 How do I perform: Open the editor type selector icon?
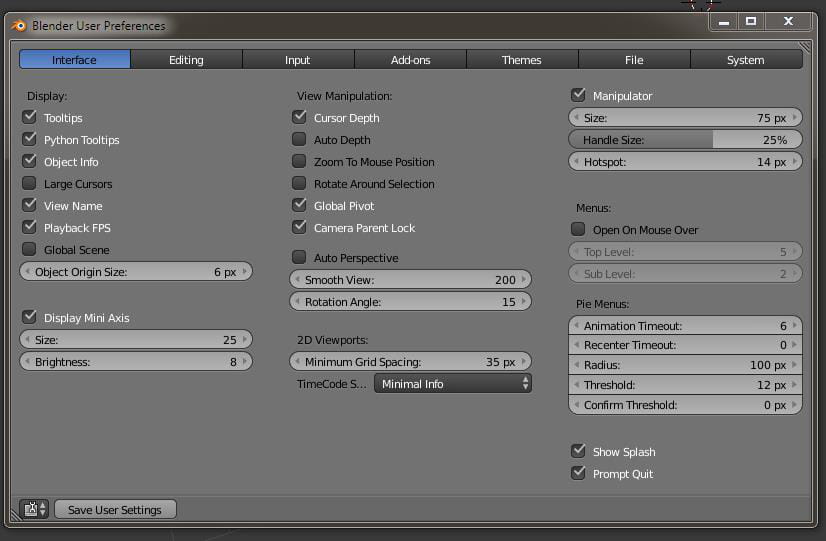35,509
